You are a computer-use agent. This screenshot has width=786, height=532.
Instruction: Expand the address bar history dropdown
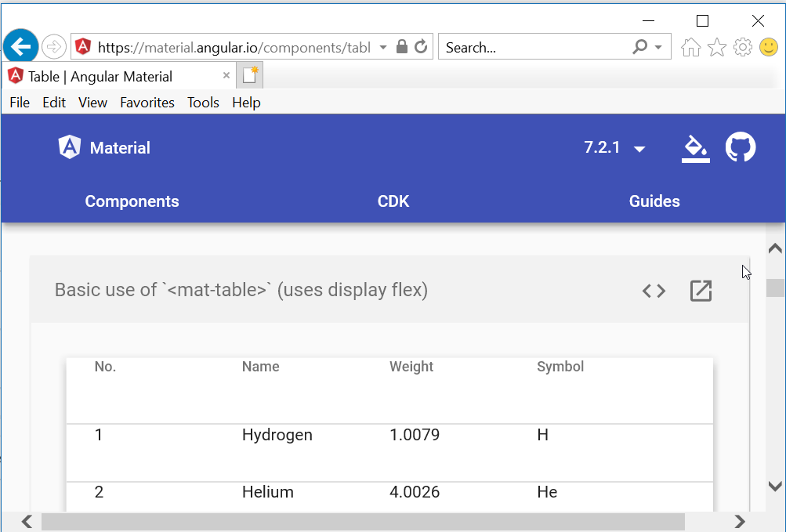(x=382, y=47)
